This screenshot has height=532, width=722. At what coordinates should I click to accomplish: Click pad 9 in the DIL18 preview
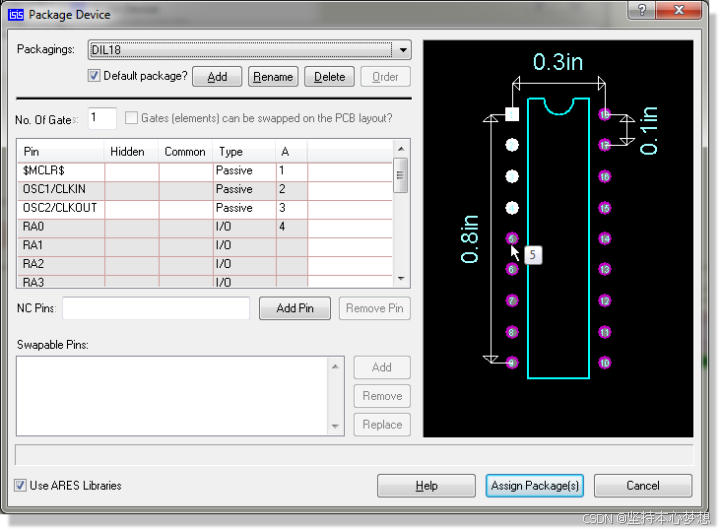(x=512, y=363)
